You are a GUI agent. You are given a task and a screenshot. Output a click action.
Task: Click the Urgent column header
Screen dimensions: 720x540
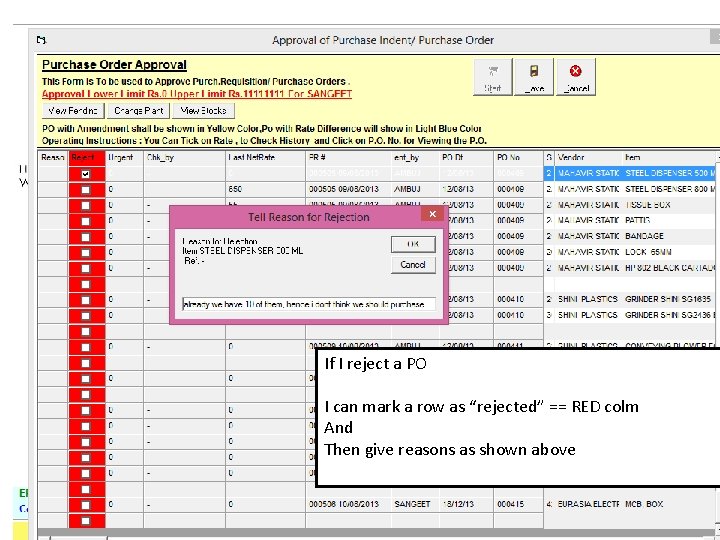[124, 158]
